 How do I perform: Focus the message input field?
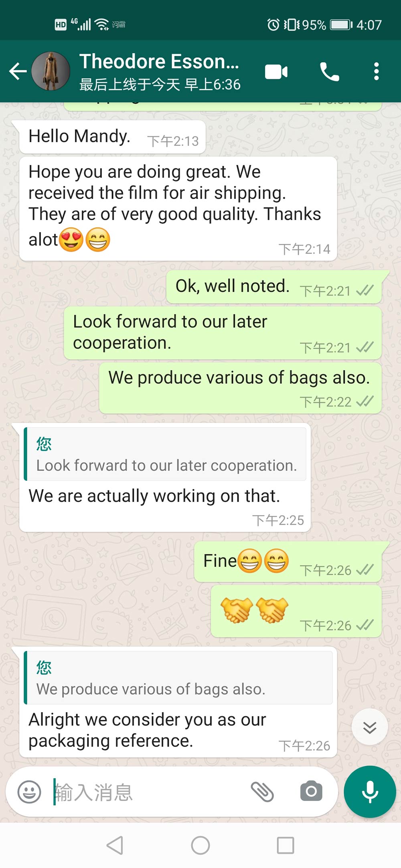click(148, 792)
